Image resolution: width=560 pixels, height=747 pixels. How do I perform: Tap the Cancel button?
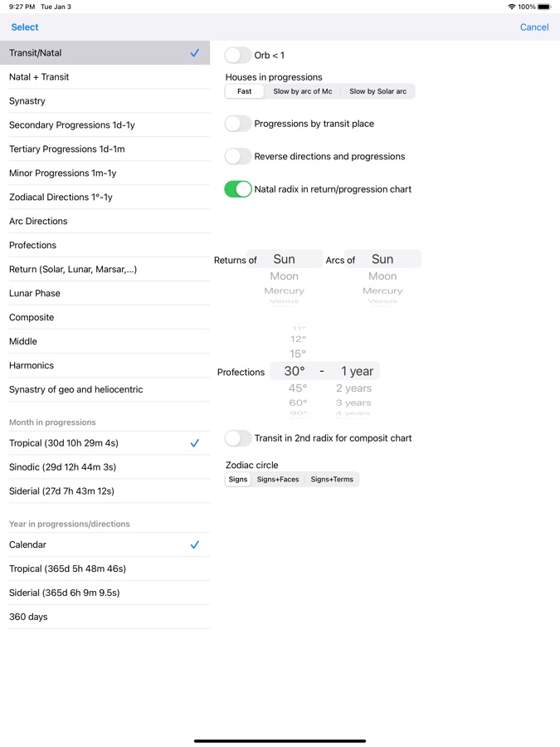click(x=533, y=27)
